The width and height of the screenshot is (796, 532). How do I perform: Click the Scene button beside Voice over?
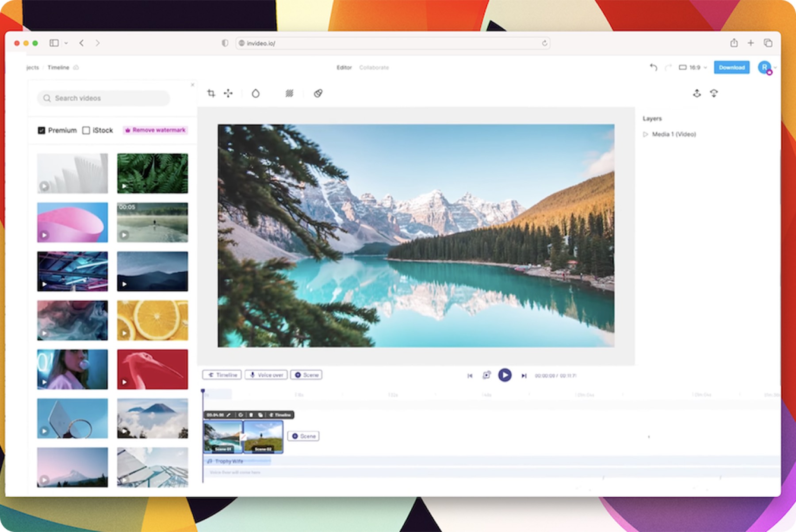tap(306, 375)
